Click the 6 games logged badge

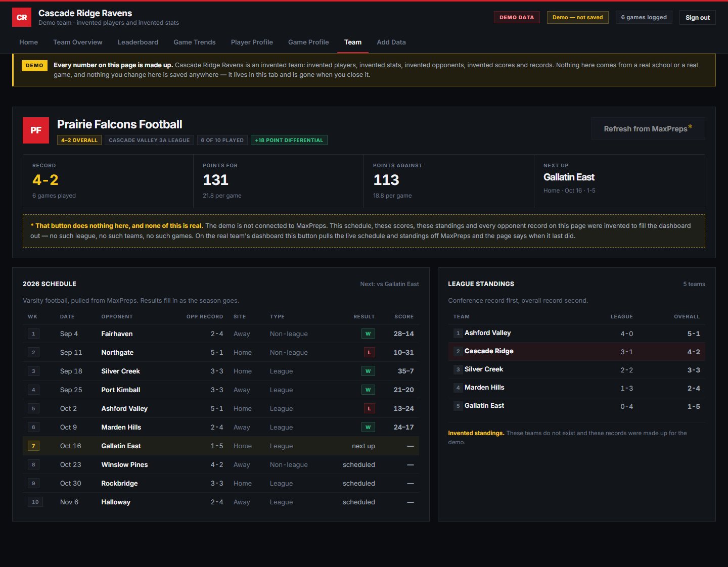(644, 17)
